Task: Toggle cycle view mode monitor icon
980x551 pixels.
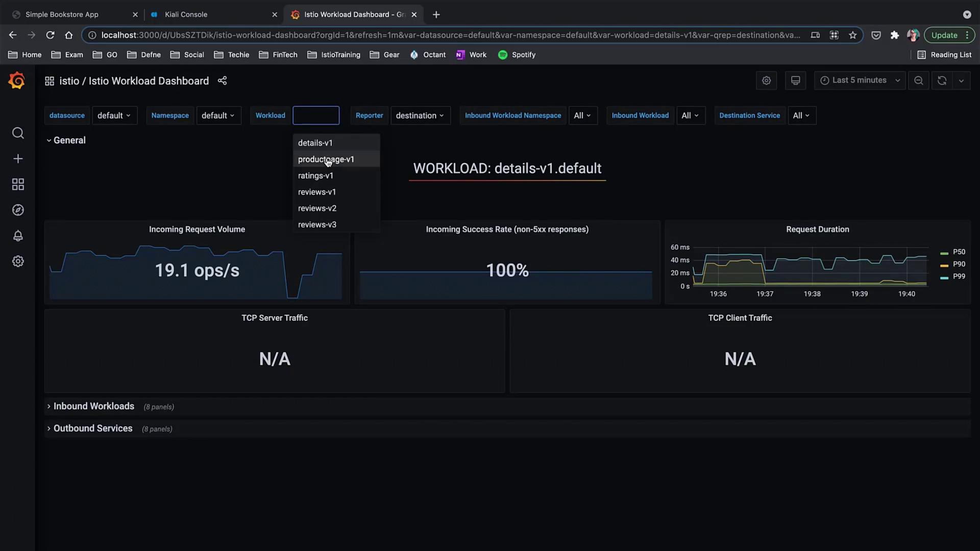Action: click(795, 81)
